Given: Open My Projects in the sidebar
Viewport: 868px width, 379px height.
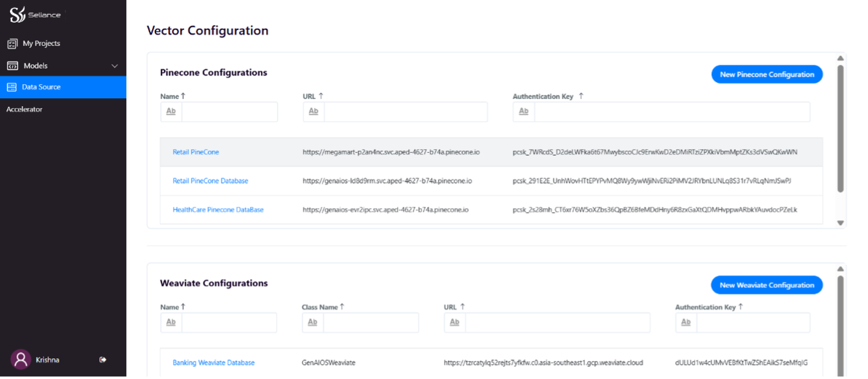Looking at the screenshot, I should (41, 43).
